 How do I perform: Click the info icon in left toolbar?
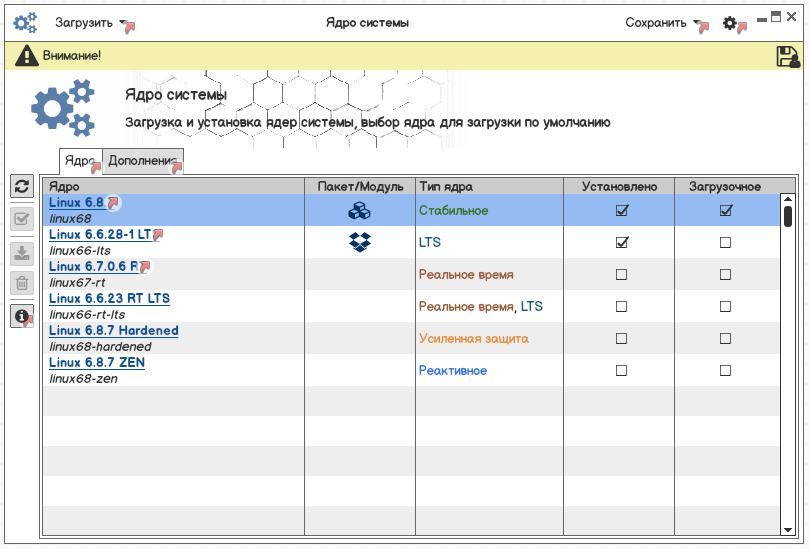coord(22,315)
